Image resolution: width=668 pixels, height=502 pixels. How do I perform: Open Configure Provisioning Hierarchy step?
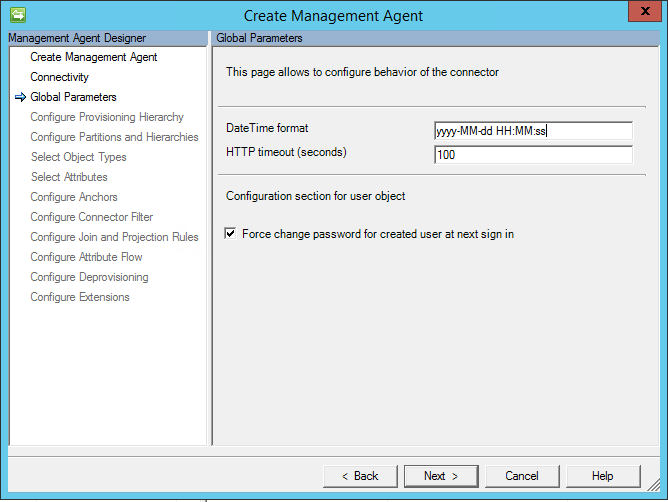pos(106,117)
